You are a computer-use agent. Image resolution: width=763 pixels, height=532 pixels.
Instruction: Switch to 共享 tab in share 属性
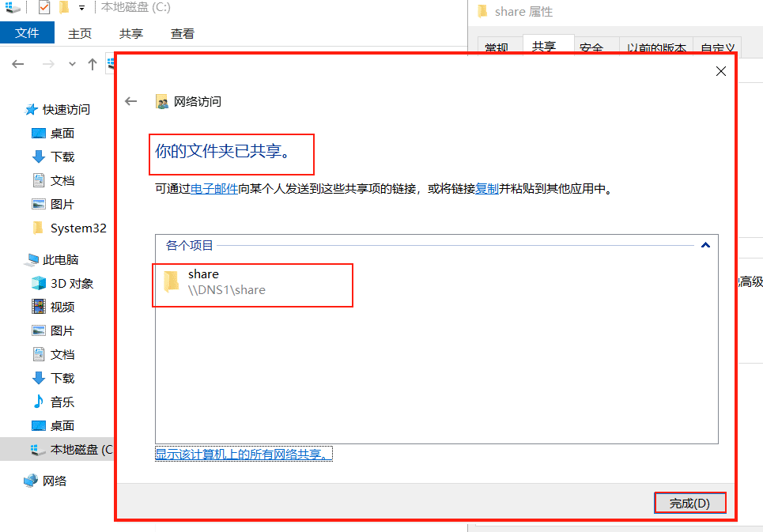(544, 46)
